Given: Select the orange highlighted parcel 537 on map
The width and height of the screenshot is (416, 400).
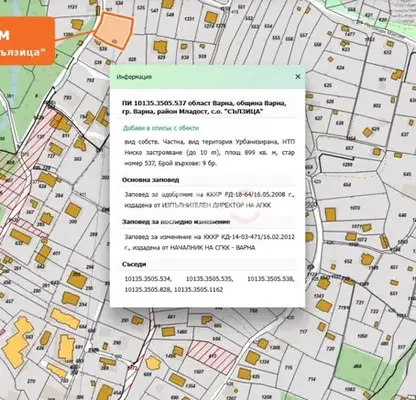Looking at the screenshot, I should [x=113, y=30].
